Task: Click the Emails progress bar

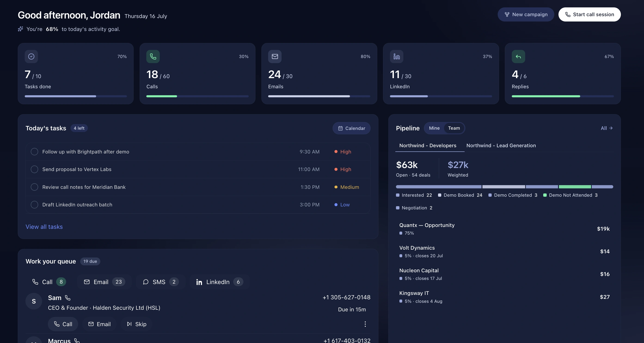Action: [x=319, y=96]
